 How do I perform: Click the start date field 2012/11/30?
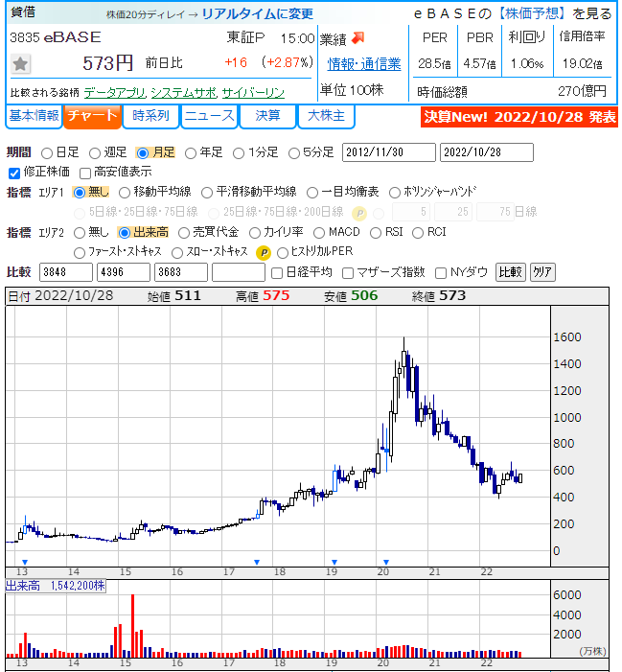point(388,152)
